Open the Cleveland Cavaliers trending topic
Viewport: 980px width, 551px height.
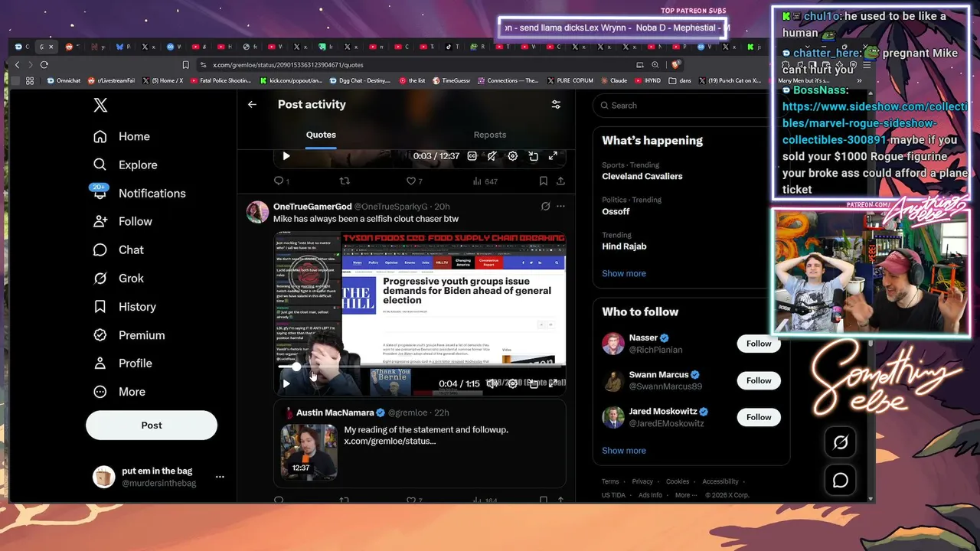[642, 176]
